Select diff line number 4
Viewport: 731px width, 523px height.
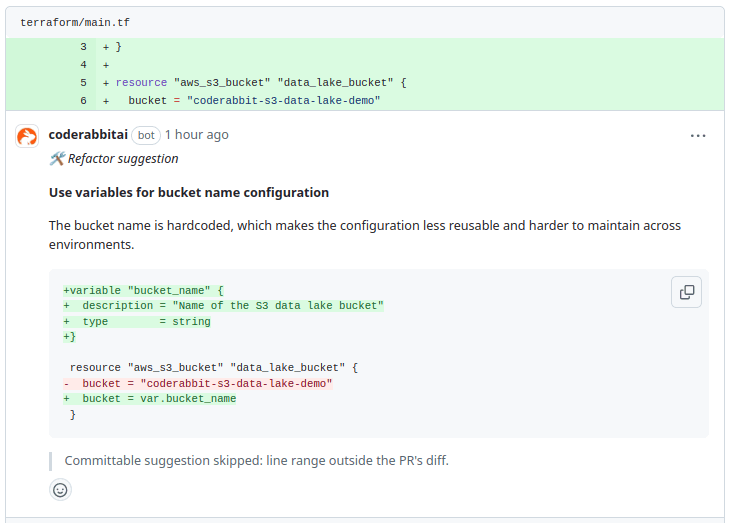pyautogui.click(x=83, y=65)
